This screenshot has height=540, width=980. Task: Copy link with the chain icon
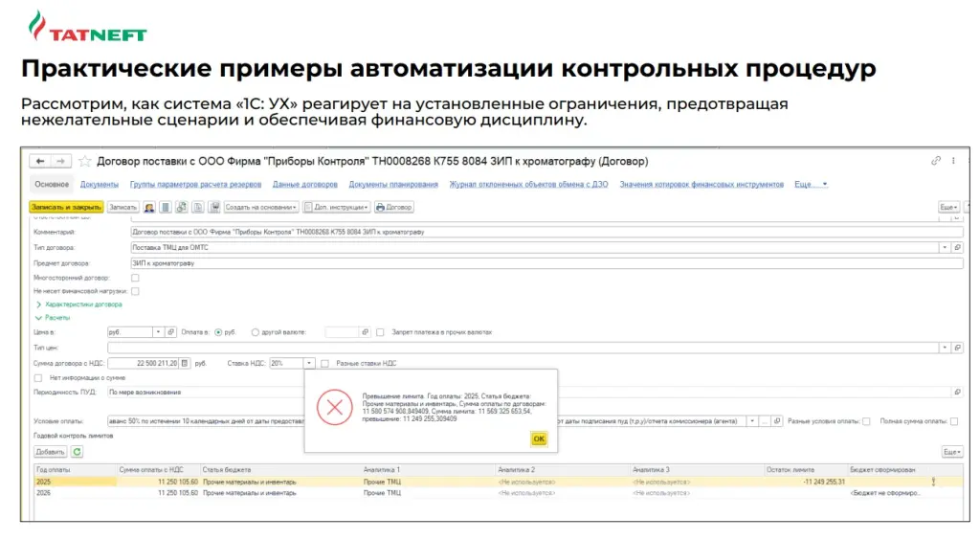tap(936, 161)
